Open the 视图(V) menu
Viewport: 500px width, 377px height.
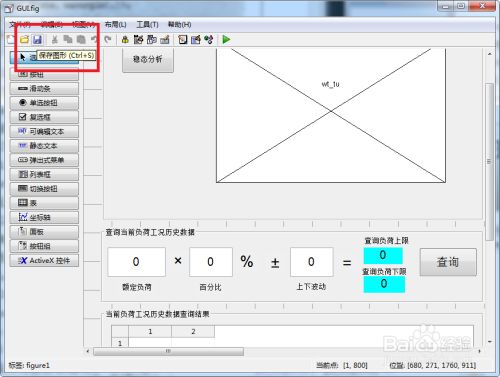[83, 24]
